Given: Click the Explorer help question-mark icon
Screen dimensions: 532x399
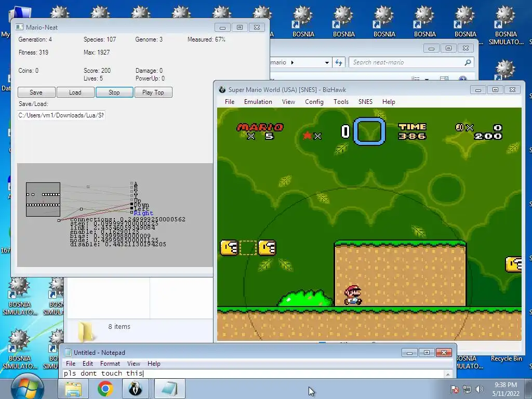Looking at the screenshot, I should [x=463, y=79].
